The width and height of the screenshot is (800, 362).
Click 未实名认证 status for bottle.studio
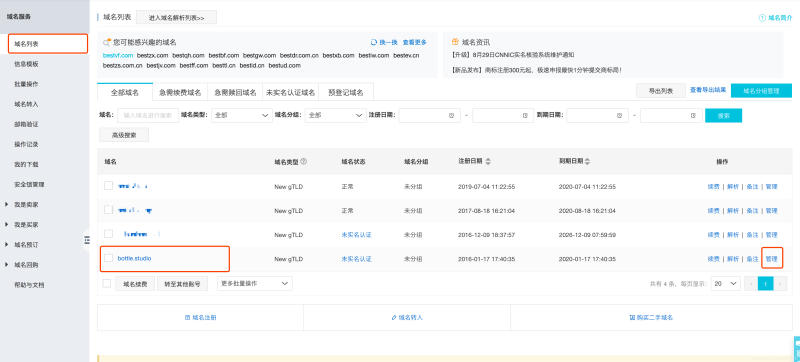pyautogui.click(x=356, y=259)
